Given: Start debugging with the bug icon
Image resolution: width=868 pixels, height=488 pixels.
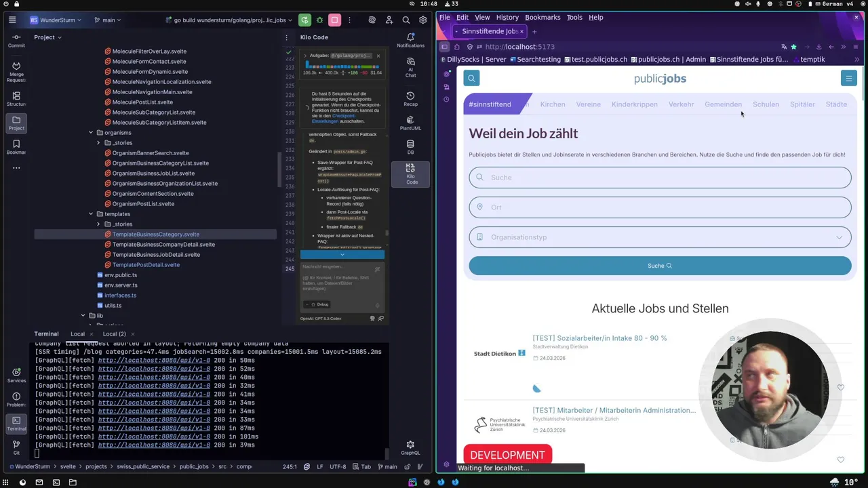Looking at the screenshot, I should coord(319,20).
